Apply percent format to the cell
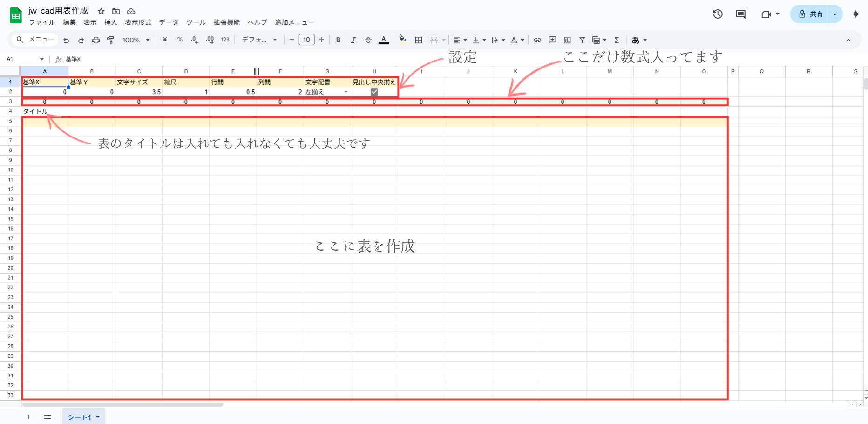The image size is (868, 424). (x=179, y=40)
